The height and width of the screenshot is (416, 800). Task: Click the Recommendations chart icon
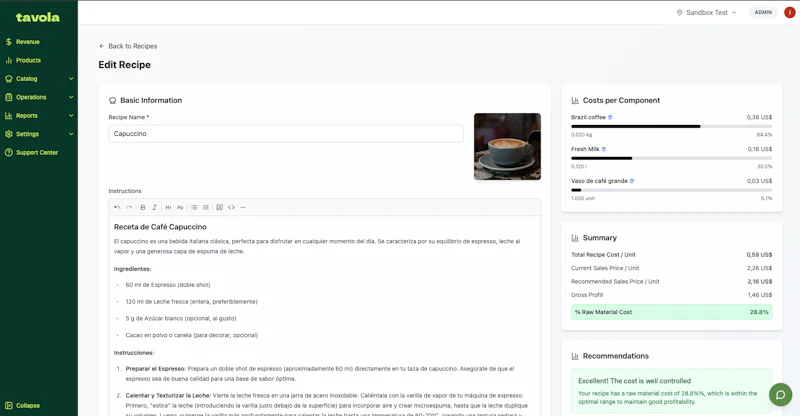575,356
